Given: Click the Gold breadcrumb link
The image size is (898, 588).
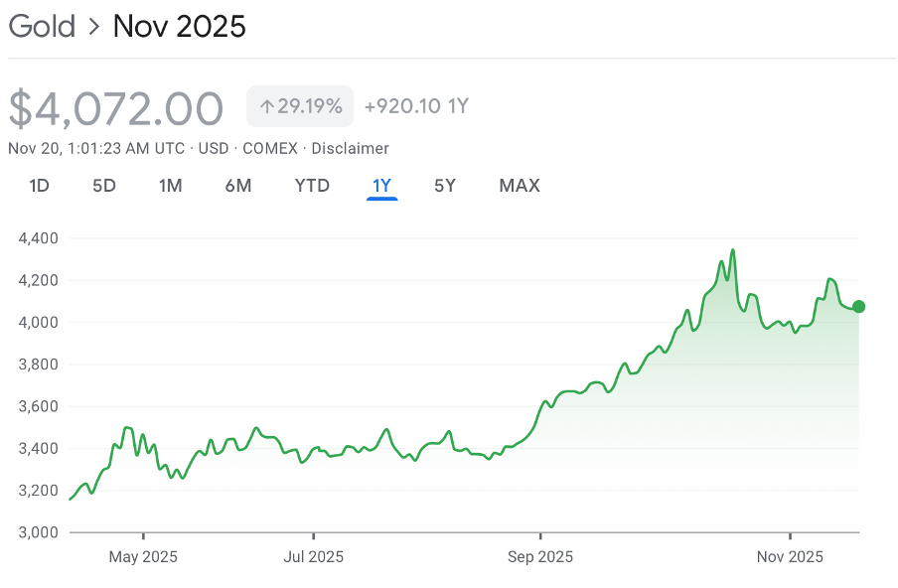Looking at the screenshot, I should 42,26.
